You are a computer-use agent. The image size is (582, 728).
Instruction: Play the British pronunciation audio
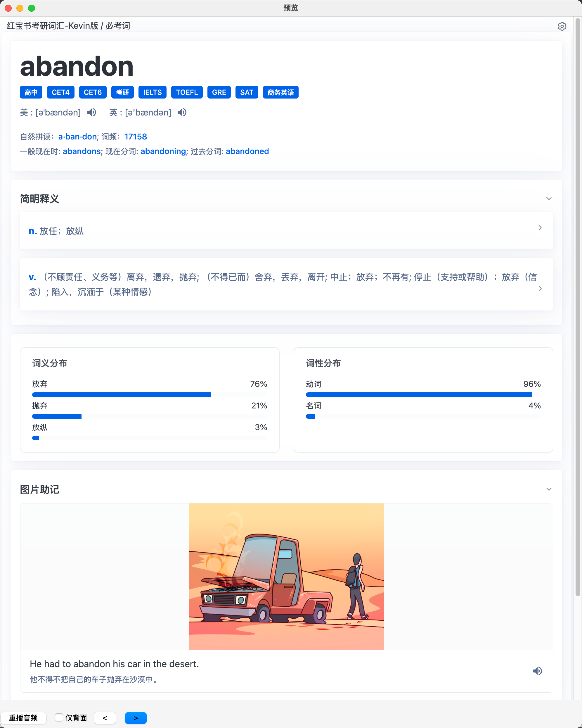pos(182,113)
